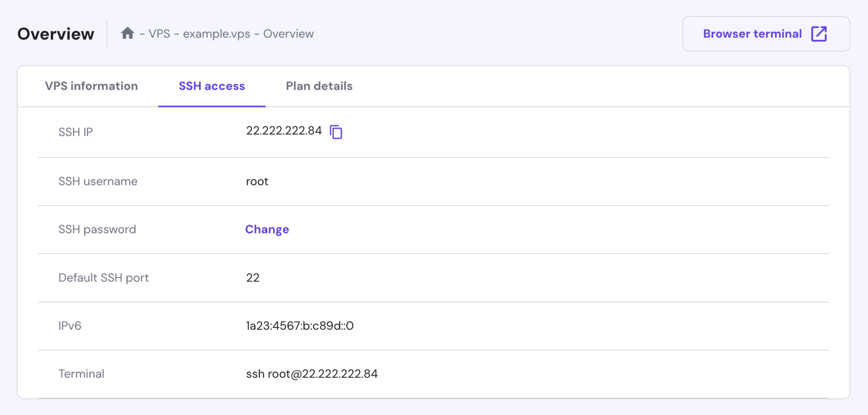The image size is (868, 415).
Task: Open the Browser terminal
Action: pyautogui.click(x=765, y=33)
